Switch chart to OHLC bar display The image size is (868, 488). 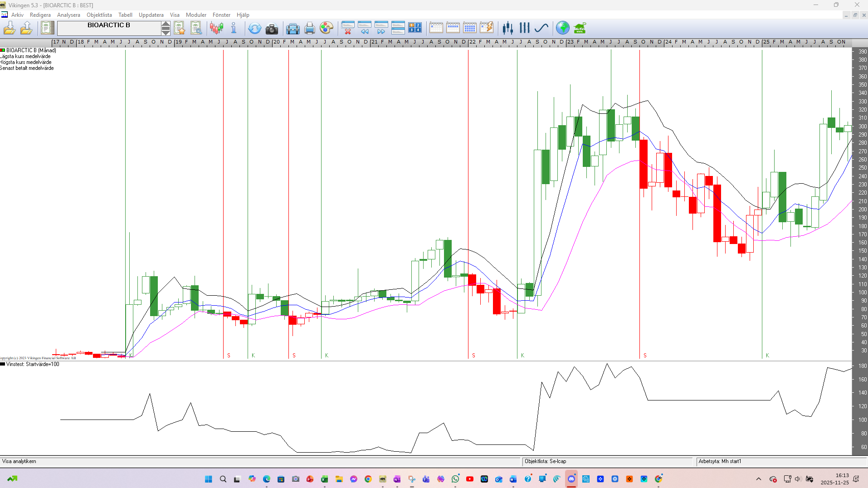(x=525, y=28)
